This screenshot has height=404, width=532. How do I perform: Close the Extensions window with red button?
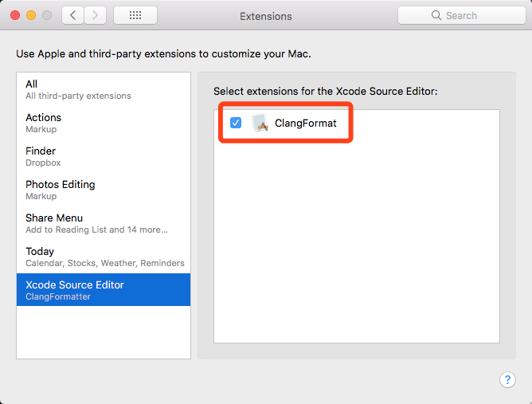pyautogui.click(x=15, y=15)
